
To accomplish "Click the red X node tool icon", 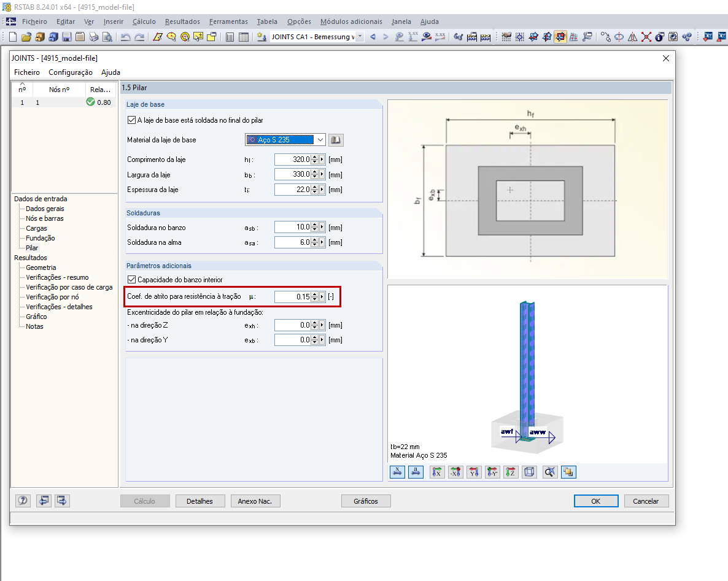I will 646,37.
